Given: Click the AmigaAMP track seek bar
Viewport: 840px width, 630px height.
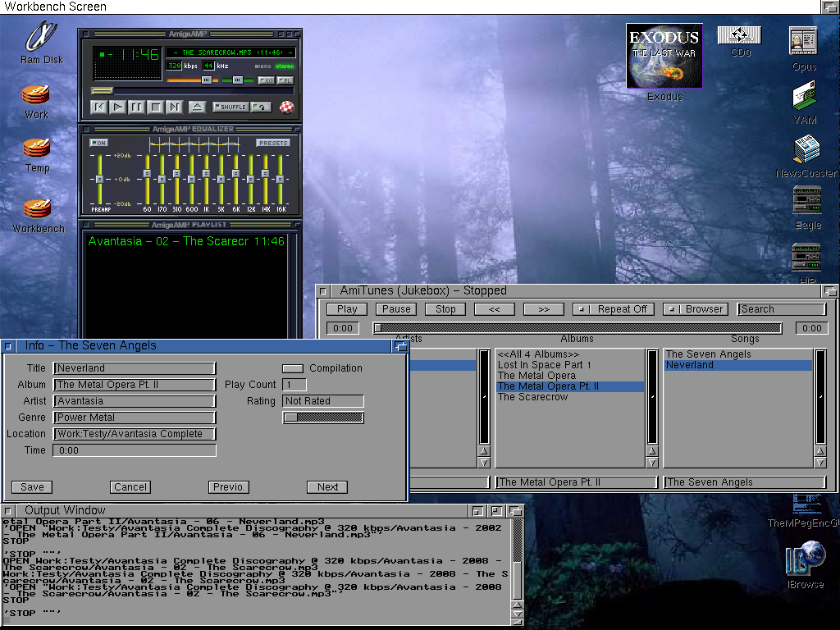Looking at the screenshot, I should [x=192, y=90].
